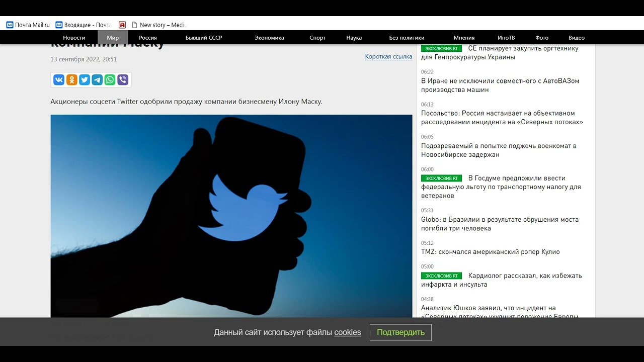Image resolution: width=644 pixels, height=362 pixels.
Task: Open Почта Mail.ru bookmark
Action: click(x=28, y=25)
